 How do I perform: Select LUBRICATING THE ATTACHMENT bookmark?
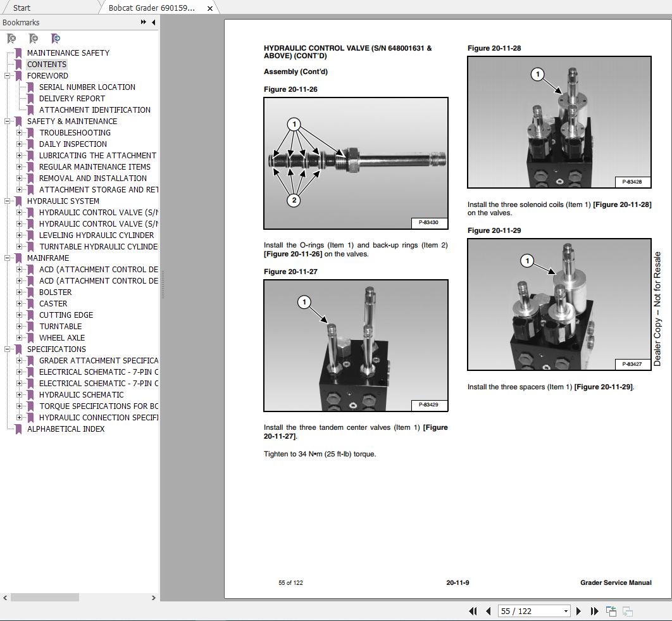(x=97, y=156)
